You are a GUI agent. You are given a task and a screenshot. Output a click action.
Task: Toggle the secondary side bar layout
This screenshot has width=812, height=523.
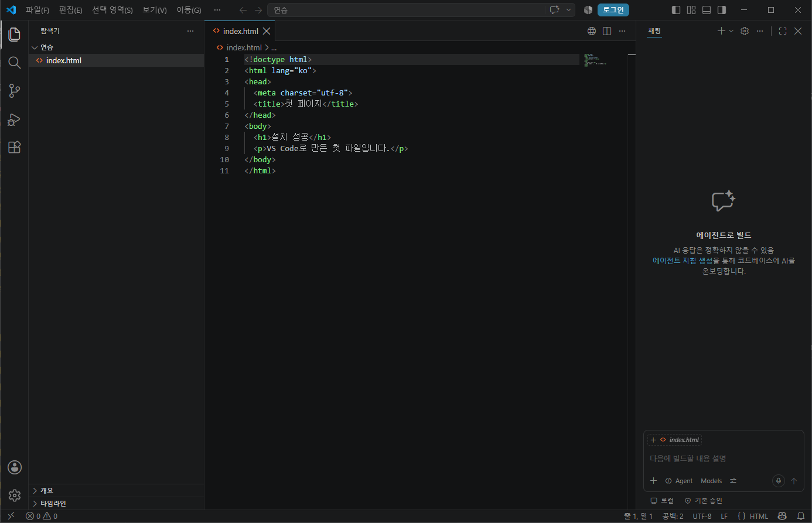click(x=722, y=10)
